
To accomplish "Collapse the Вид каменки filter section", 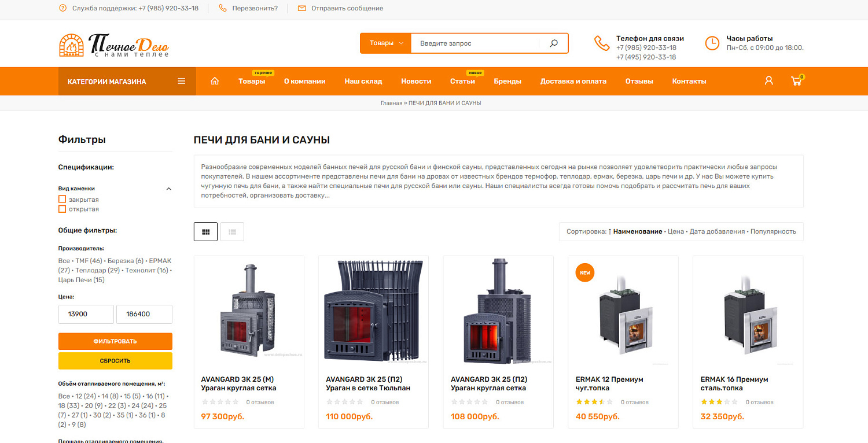I will pos(169,189).
